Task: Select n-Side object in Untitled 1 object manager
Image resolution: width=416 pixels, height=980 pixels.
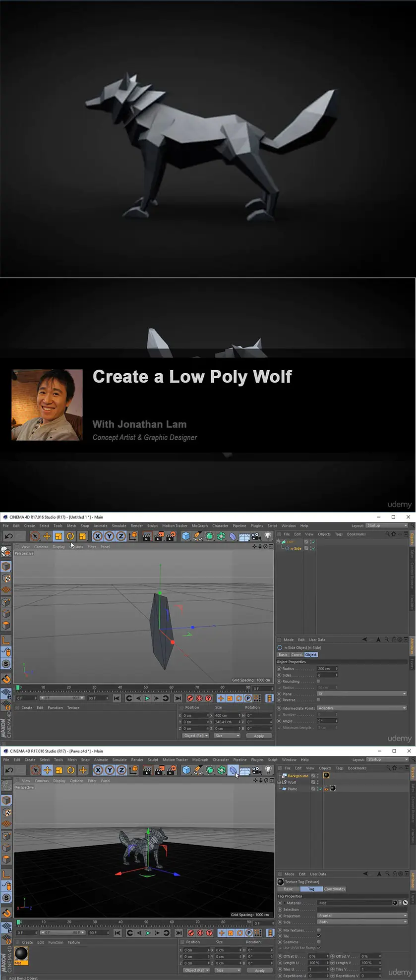Action: pyautogui.click(x=296, y=549)
